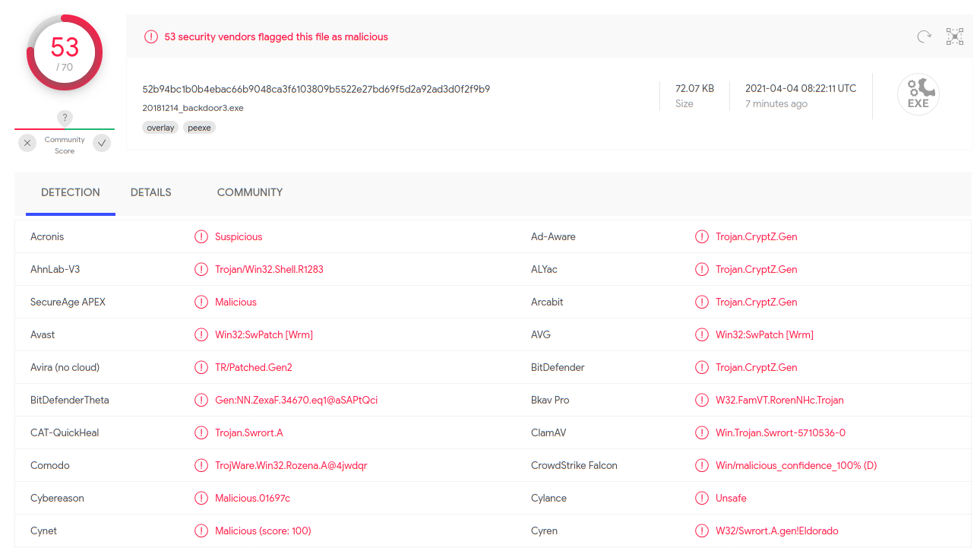Click the reanalyze refresh icon
This screenshot has width=980, height=548.
(924, 36)
